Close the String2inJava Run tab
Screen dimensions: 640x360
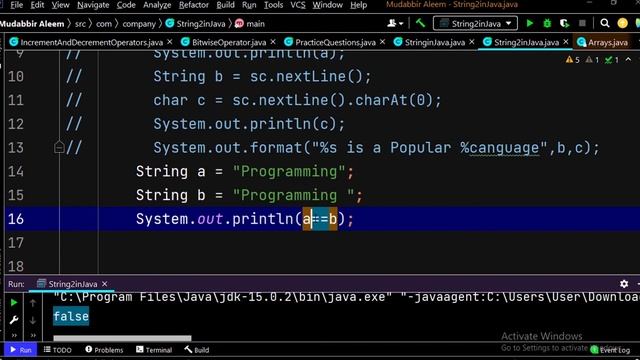click(x=104, y=284)
